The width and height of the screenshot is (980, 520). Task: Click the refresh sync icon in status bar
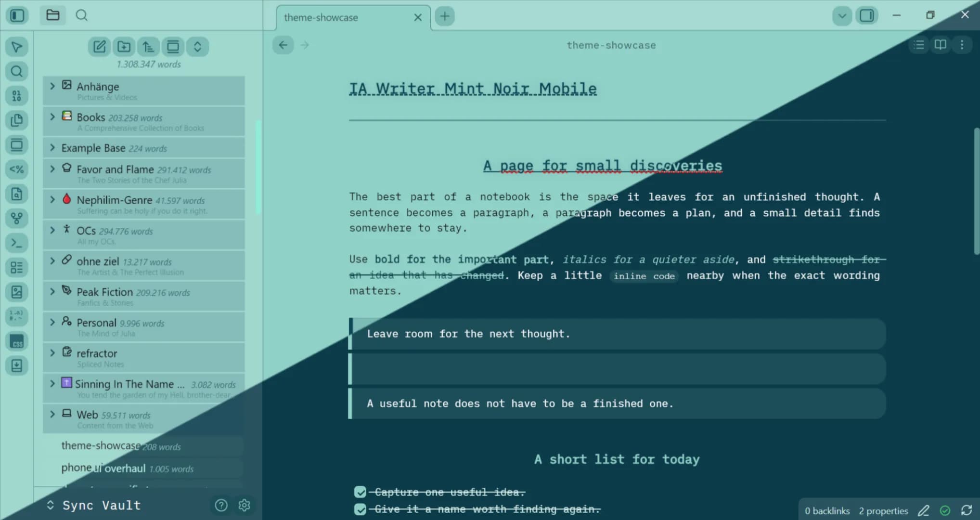coord(967,510)
